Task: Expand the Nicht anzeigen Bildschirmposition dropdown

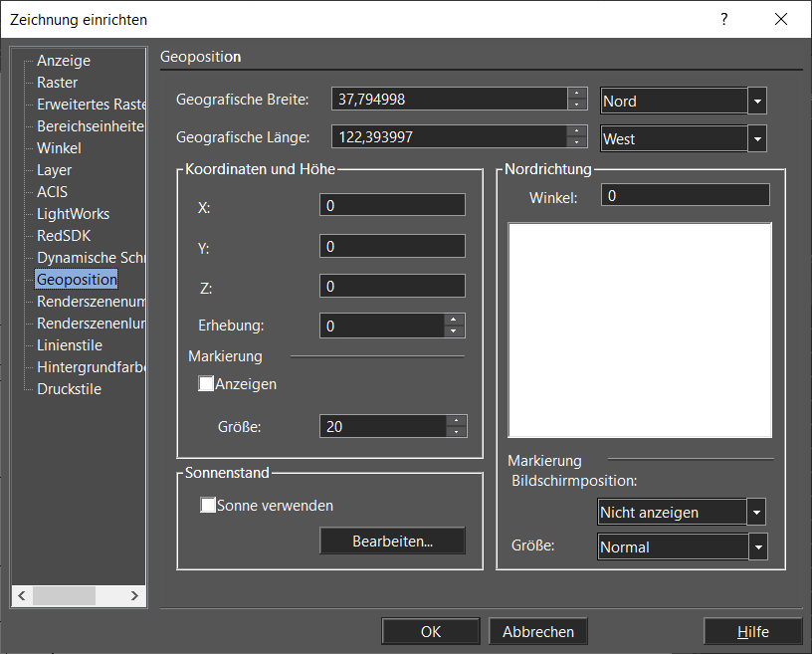Action: (757, 513)
